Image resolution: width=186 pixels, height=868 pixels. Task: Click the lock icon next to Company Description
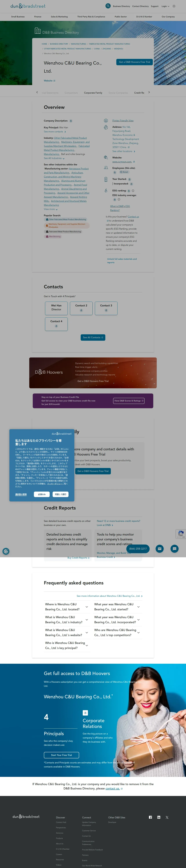[x=71, y=121]
